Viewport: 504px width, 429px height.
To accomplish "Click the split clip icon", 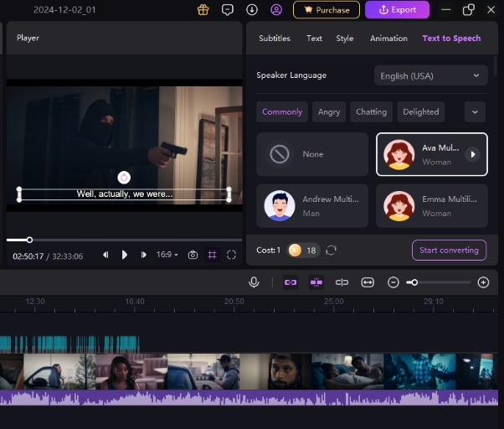I will tap(342, 282).
